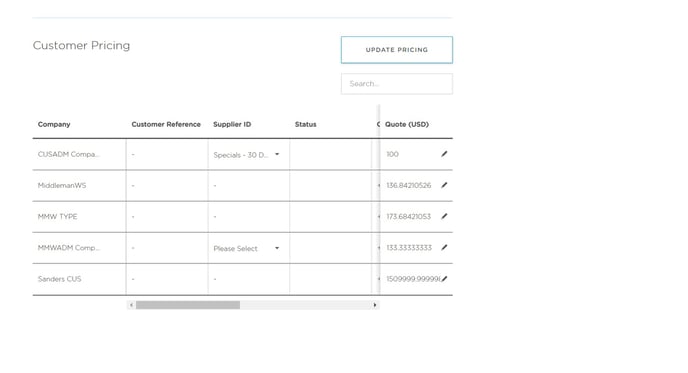Click the Customer Pricing heading
The height and width of the screenshot is (373, 688).
pos(81,46)
